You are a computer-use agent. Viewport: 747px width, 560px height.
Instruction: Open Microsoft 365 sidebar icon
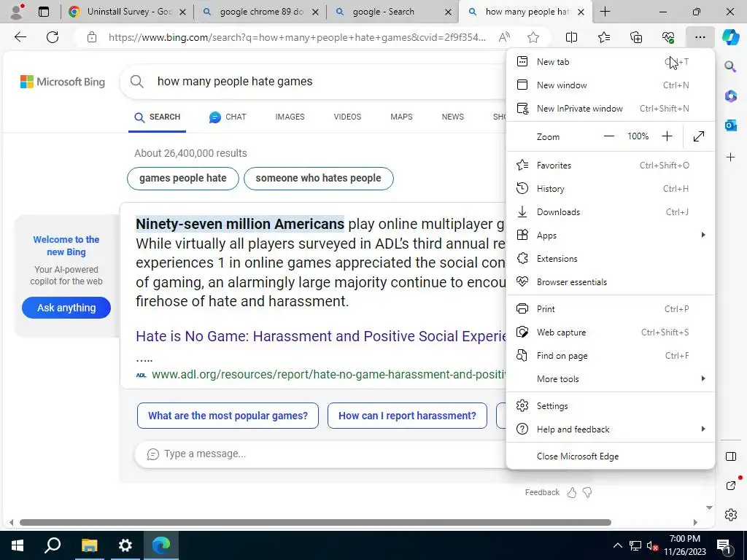pos(730,96)
